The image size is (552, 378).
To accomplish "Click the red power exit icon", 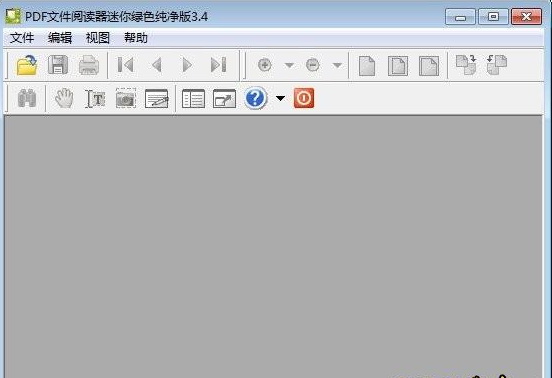I will point(304,98).
